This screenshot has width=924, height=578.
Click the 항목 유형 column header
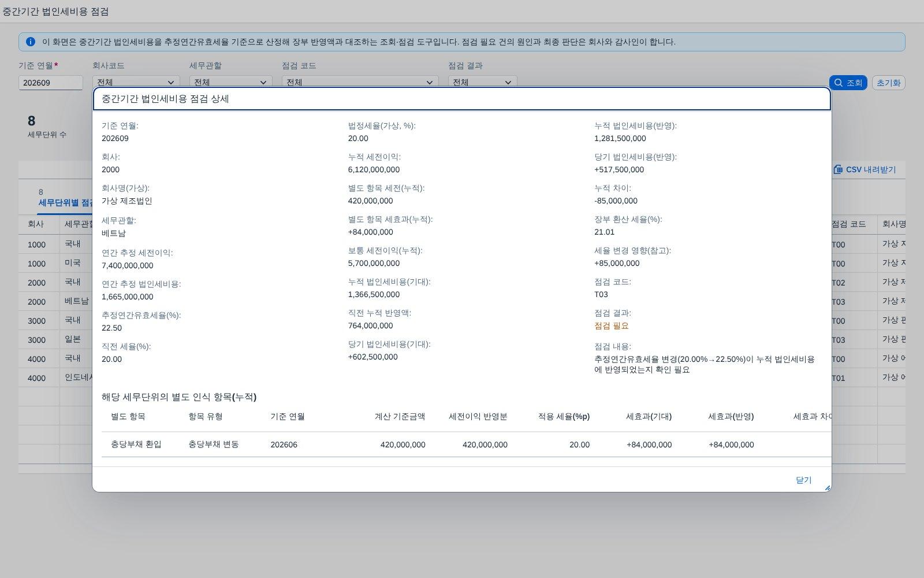(206, 416)
